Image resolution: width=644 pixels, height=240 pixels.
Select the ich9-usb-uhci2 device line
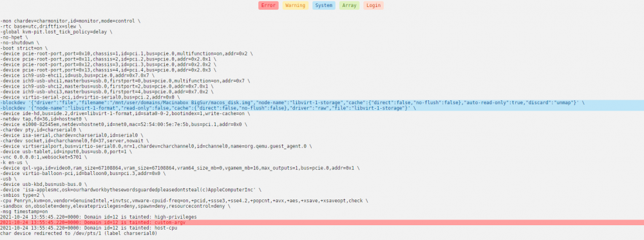(x=107, y=86)
